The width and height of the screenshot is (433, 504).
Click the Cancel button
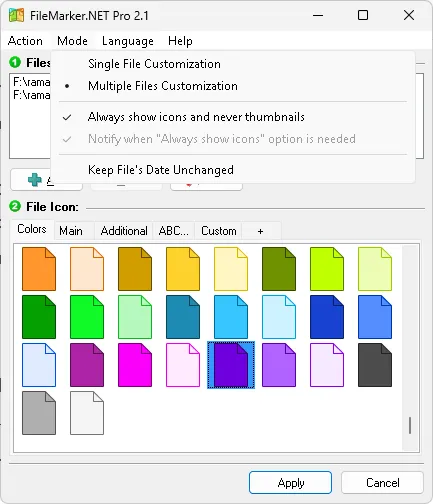coord(382,482)
